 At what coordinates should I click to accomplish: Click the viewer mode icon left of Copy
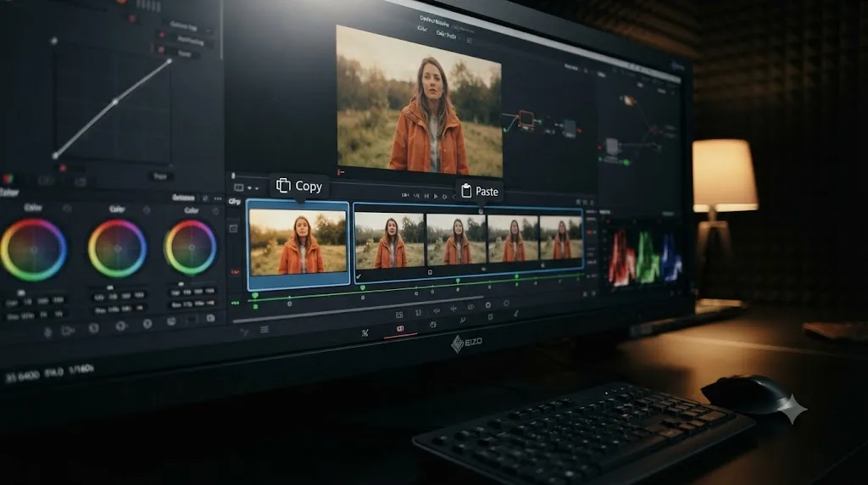pyautogui.click(x=238, y=187)
